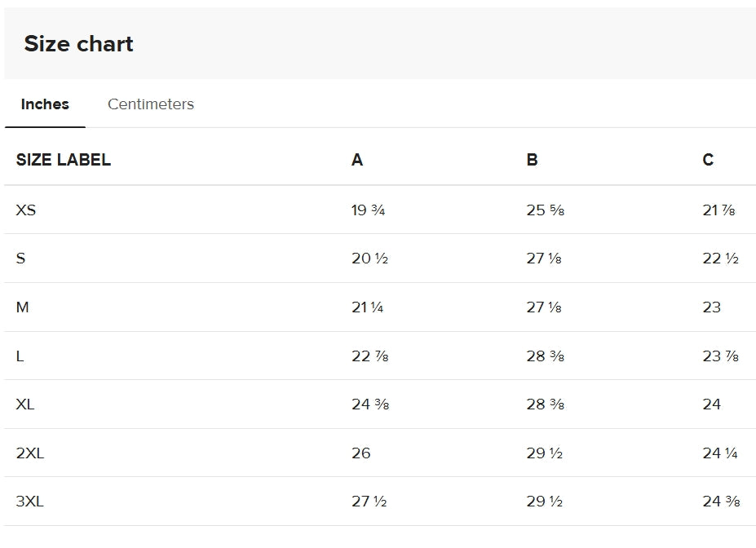Image resolution: width=756 pixels, height=548 pixels.
Task: Click the Size chart heading
Action: (x=79, y=44)
